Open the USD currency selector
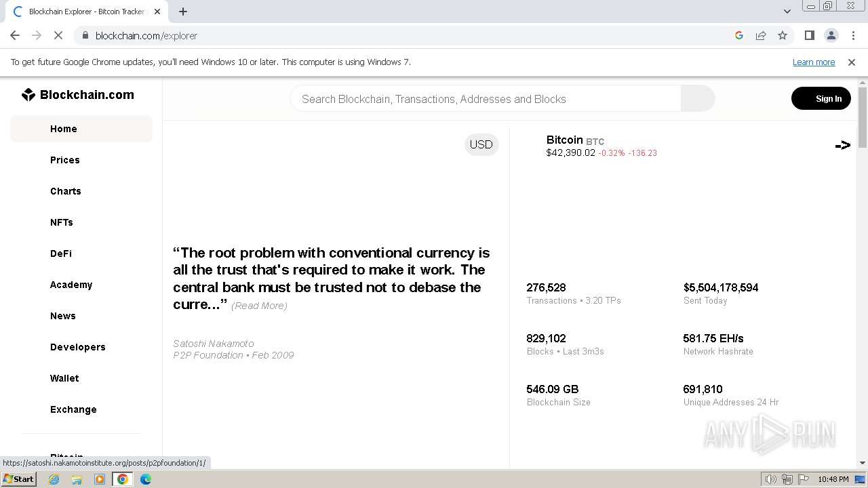The image size is (868, 488). click(x=481, y=144)
